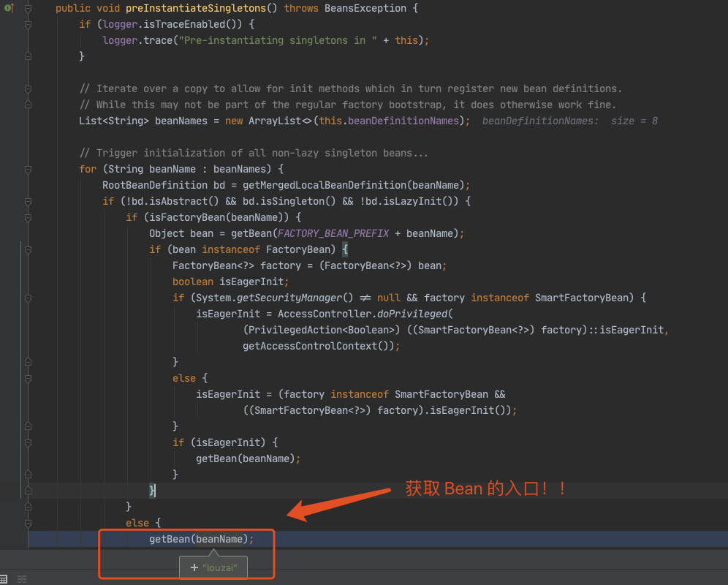Collapse the for String beanName loop
728x585 pixels.
pyautogui.click(x=28, y=169)
